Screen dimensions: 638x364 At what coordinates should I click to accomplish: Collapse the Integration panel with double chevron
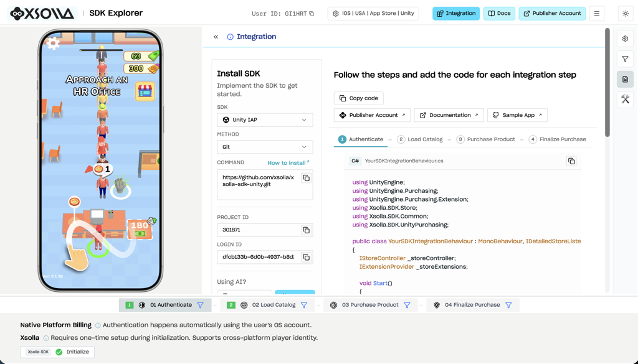click(216, 37)
